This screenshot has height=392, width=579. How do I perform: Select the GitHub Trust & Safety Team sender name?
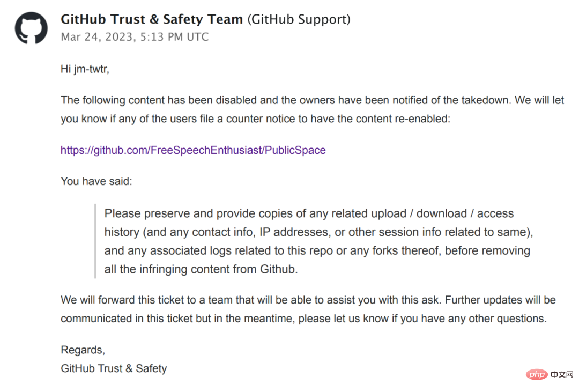point(152,19)
